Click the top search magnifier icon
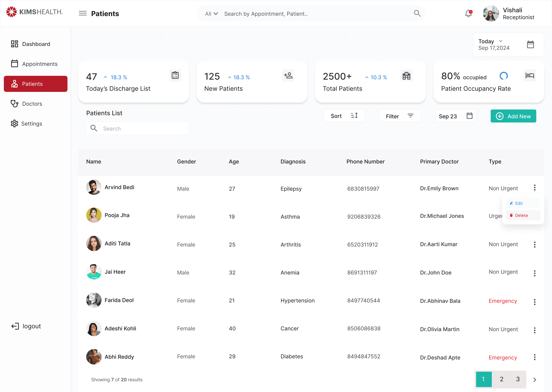Viewport: 552px width, 392px height. (417, 14)
